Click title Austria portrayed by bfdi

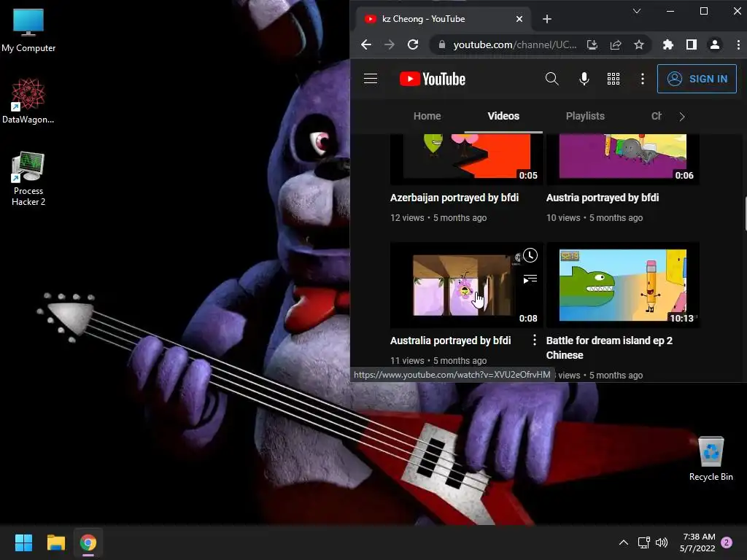(x=602, y=198)
